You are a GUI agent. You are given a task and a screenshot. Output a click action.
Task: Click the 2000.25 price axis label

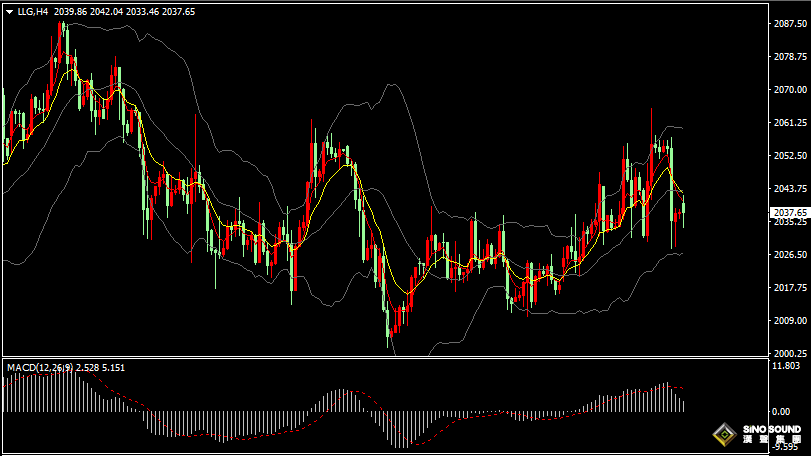click(x=790, y=354)
